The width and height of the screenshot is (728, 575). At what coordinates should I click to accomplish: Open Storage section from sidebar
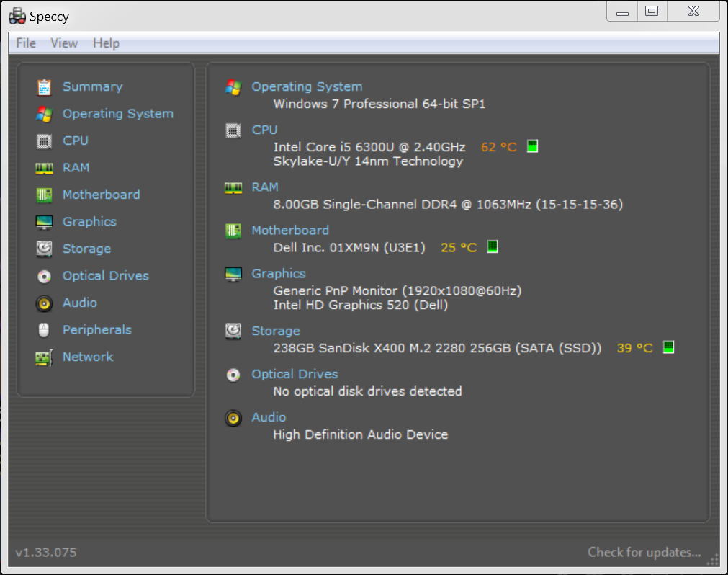tap(87, 249)
